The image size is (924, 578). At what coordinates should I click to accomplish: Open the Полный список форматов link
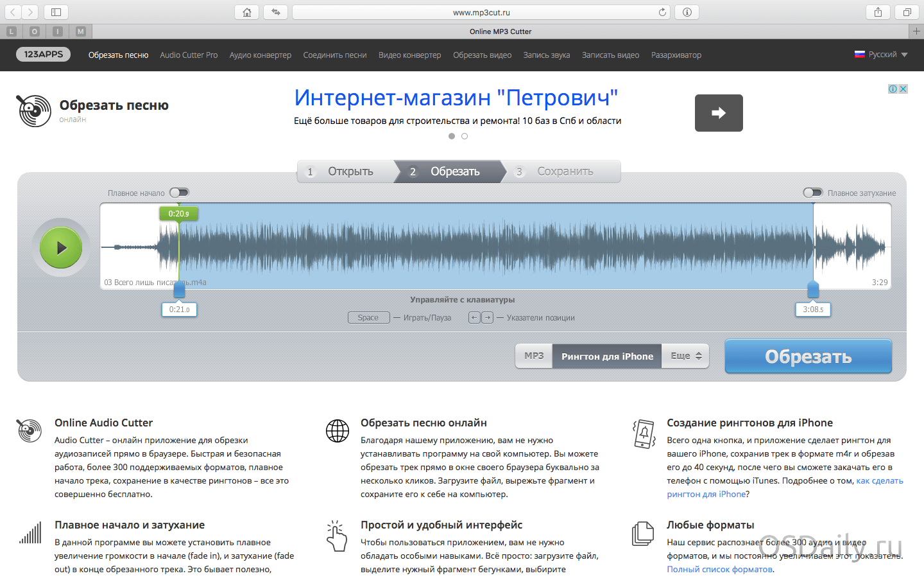pyautogui.click(x=719, y=569)
